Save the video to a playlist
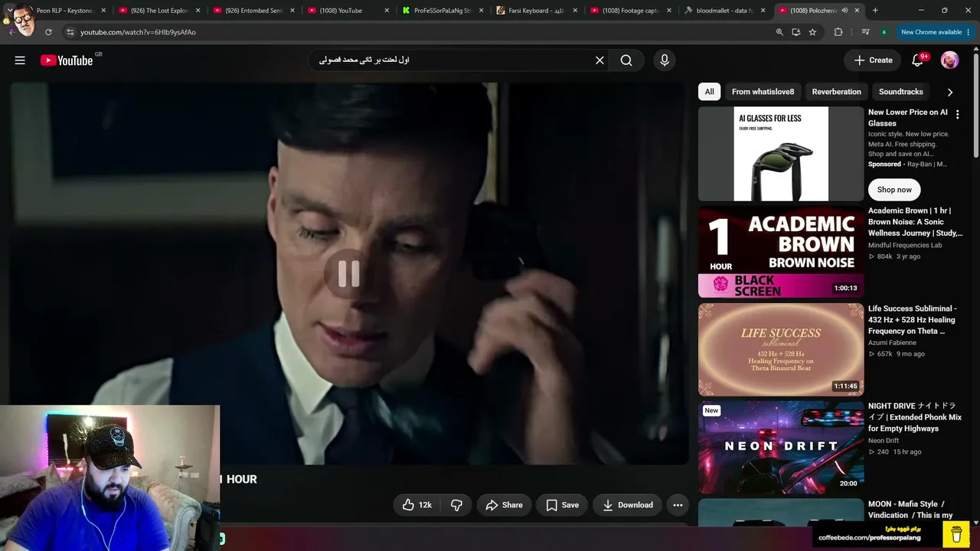 [562, 505]
